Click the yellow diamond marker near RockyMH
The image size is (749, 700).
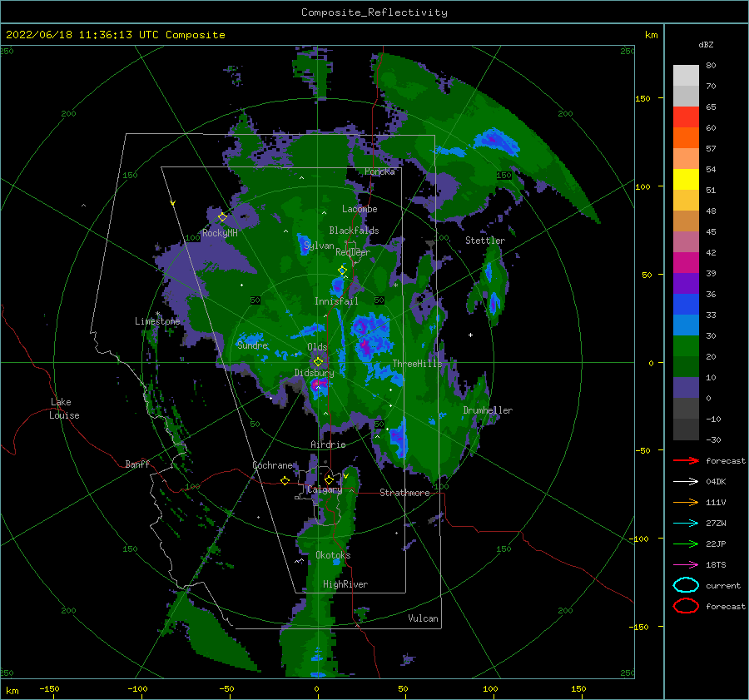[222, 217]
